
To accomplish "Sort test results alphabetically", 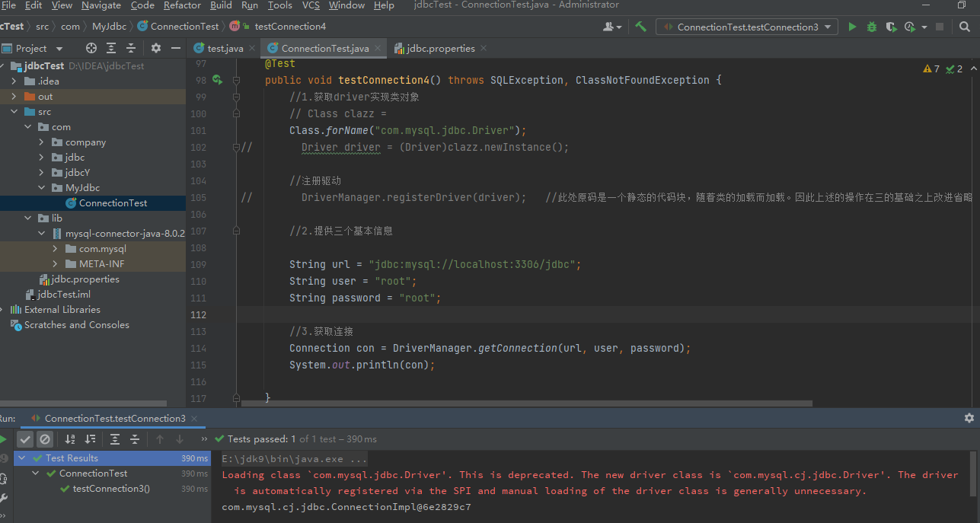I will click(x=70, y=439).
